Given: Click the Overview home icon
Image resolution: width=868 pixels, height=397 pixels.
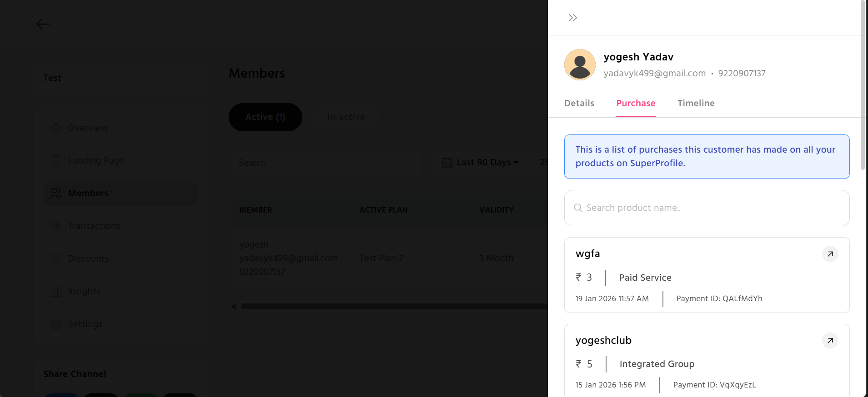Looking at the screenshot, I should click(56, 128).
